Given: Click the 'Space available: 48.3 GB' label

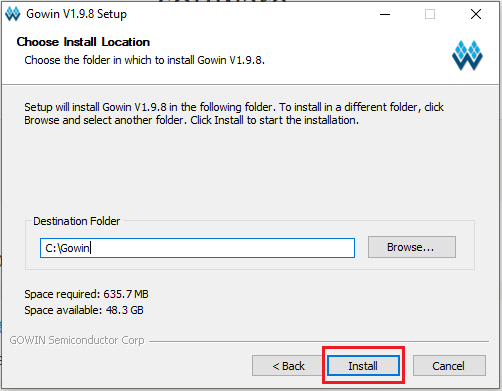Looking at the screenshot, I should (84, 310).
